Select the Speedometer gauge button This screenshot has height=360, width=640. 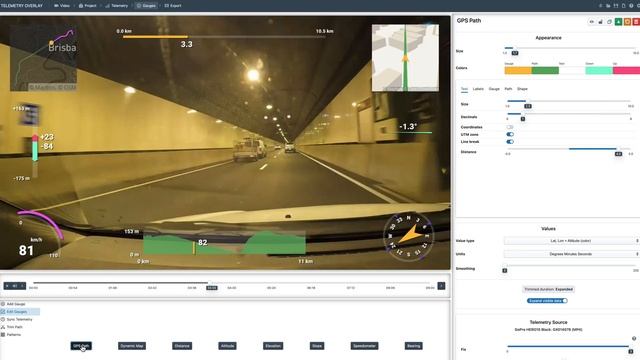[364, 346]
